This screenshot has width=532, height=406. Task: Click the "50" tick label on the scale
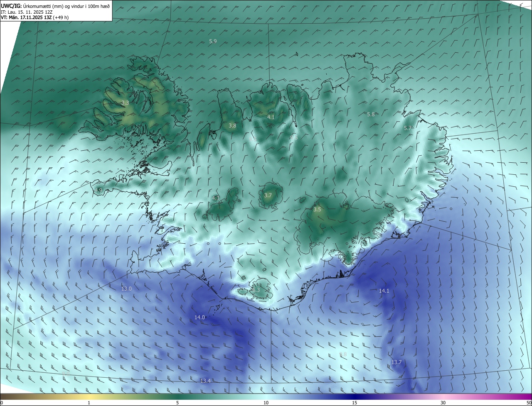click(x=529, y=403)
